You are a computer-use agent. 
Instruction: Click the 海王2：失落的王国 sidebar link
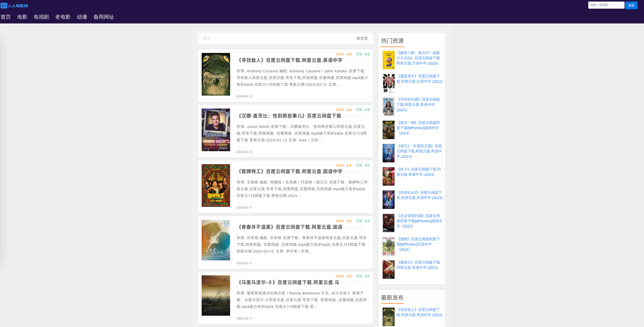[x=419, y=151]
